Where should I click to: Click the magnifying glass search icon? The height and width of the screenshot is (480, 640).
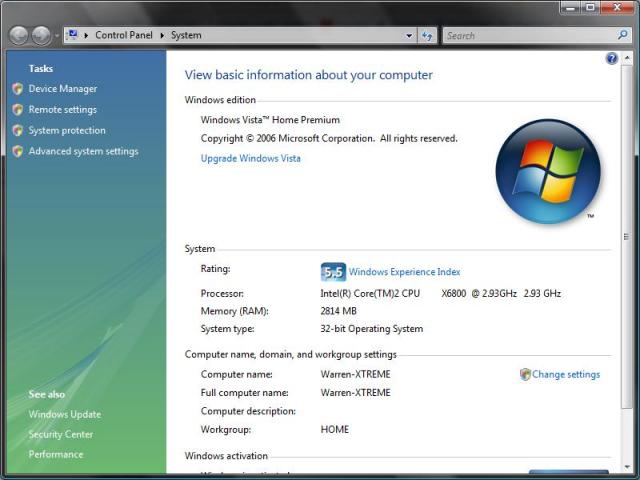[622, 35]
